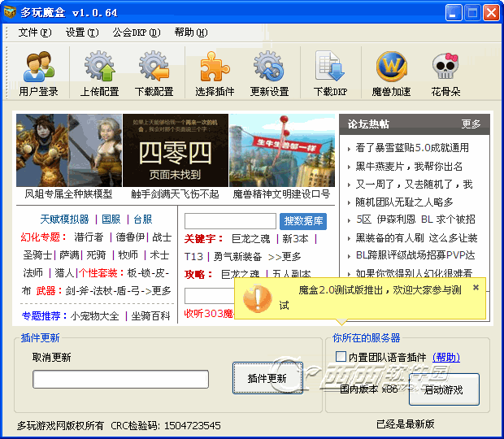Open forum post 5区 伊森利恩 BL 求个被招
504x439 pixels.
click(x=415, y=219)
